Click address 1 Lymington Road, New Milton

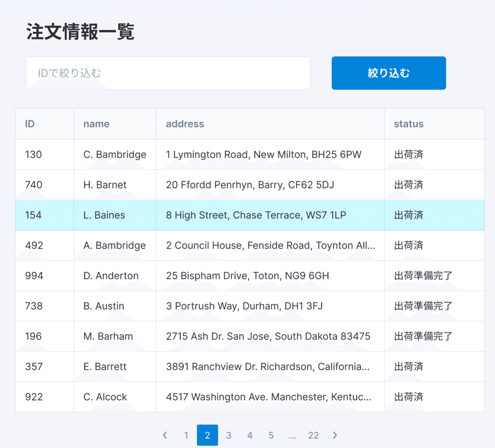pyautogui.click(x=264, y=155)
